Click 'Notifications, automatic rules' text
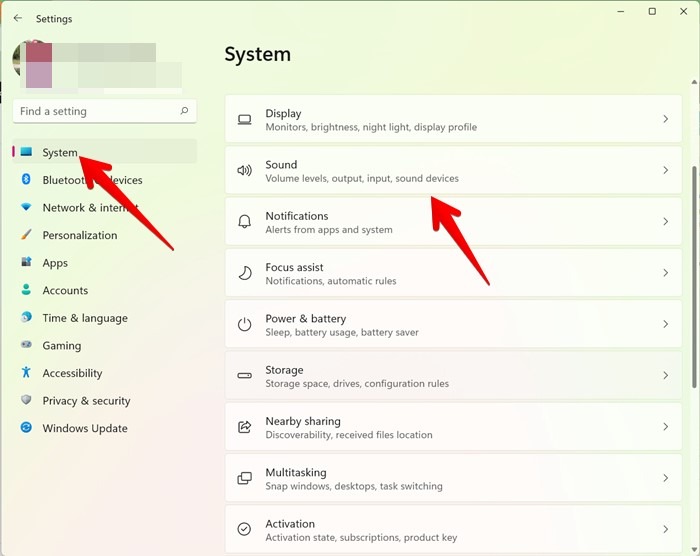The image size is (700, 556). point(331,281)
